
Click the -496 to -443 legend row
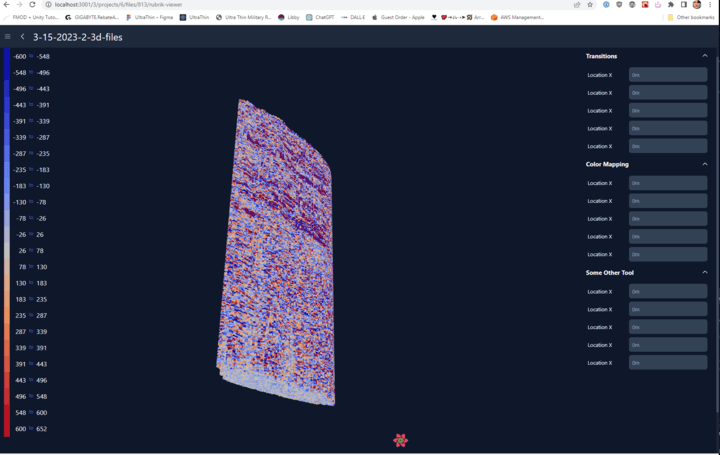pos(31,89)
